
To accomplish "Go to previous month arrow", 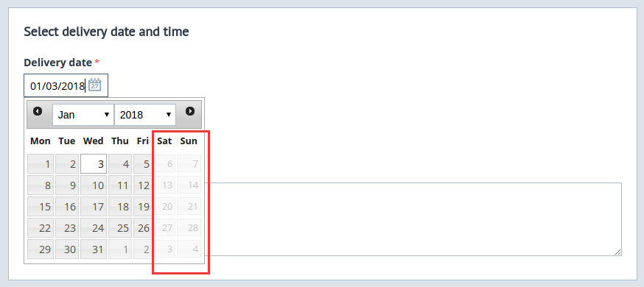I will (x=38, y=111).
